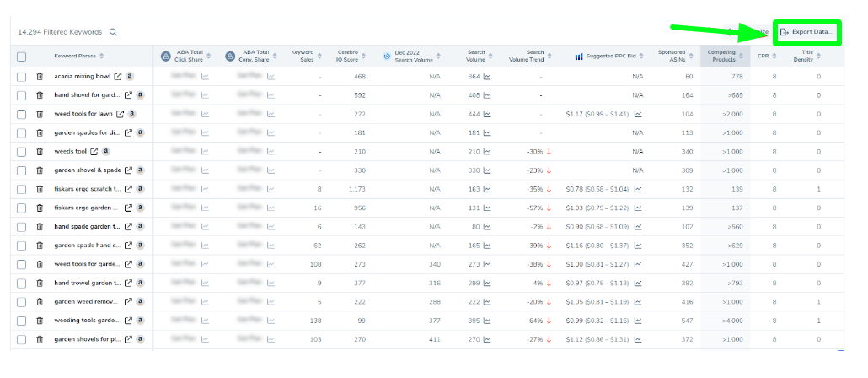
Task: Sort by ABA Total Click Share
Action: click(x=209, y=56)
